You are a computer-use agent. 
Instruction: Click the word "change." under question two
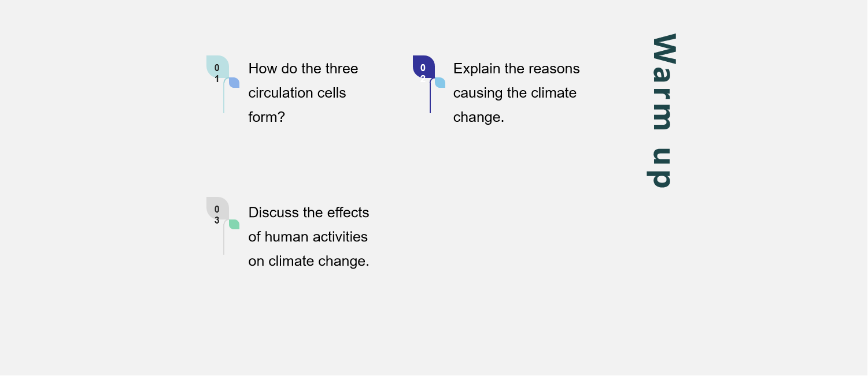478,117
